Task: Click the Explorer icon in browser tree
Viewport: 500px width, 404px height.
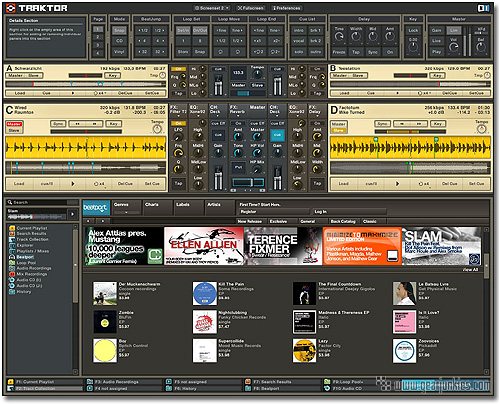Action: (x=12, y=245)
